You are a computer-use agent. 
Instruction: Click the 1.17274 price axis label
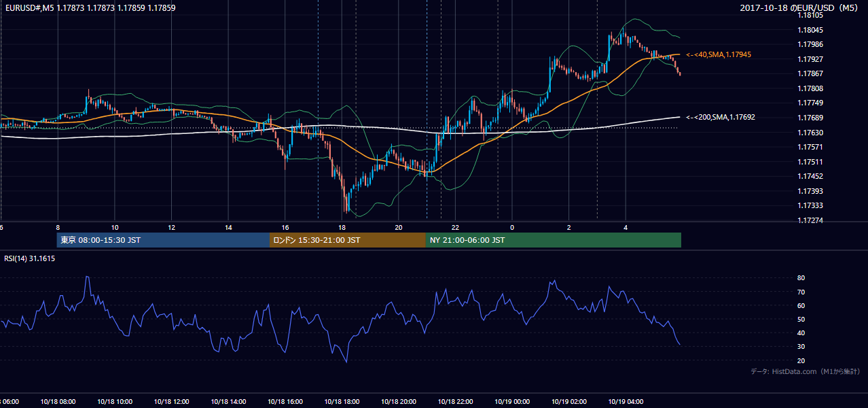(810, 220)
